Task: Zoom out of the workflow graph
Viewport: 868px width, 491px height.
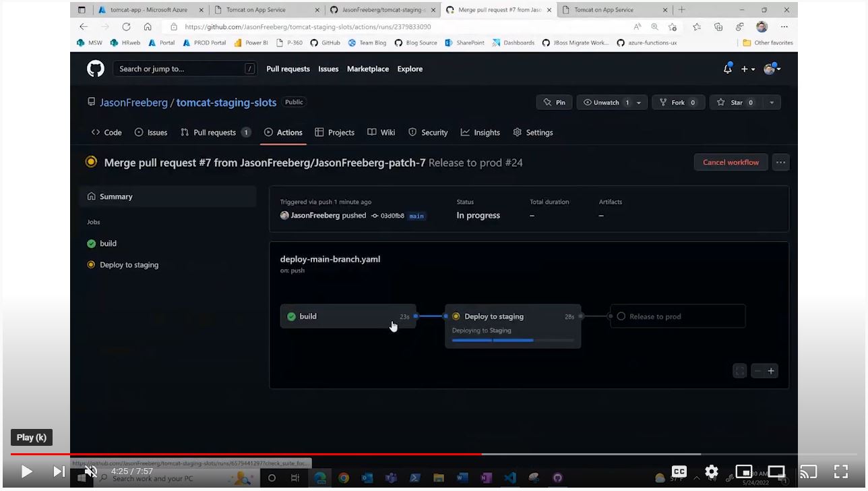Action: [757, 371]
